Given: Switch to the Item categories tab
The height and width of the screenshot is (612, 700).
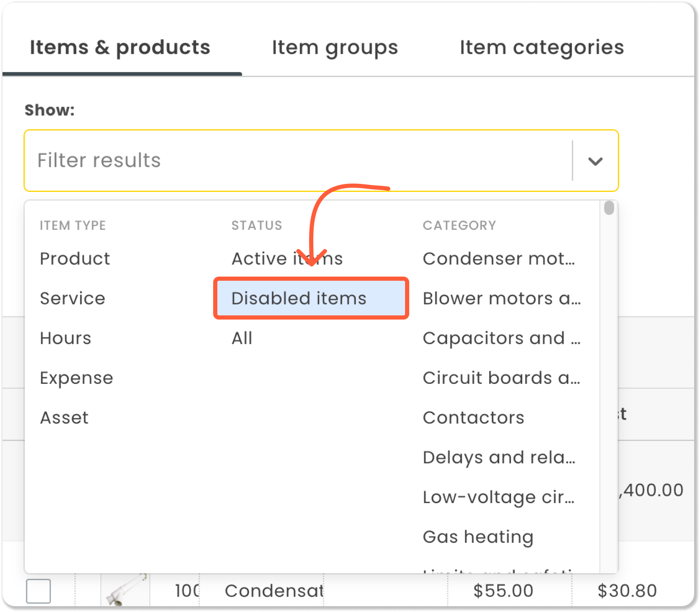Looking at the screenshot, I should click(x=541, y=48).
